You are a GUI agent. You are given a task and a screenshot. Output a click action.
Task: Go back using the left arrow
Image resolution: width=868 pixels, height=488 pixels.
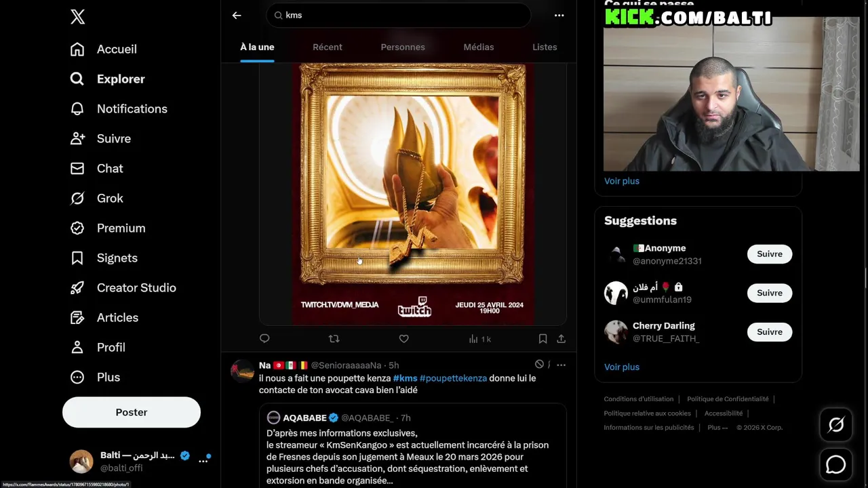pos(237,15)
